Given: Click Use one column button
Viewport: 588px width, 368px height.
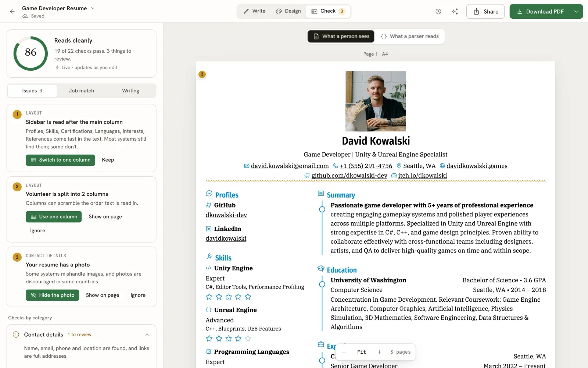Looking at the screenshot, I should pos(54,217).
